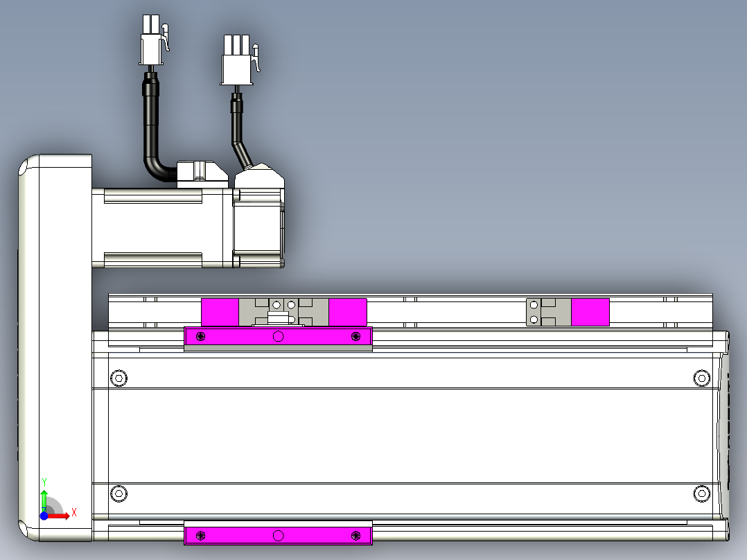
Task: Select the large central face of the actuator body
Action: pyautogui.click(x=410, y=436)
